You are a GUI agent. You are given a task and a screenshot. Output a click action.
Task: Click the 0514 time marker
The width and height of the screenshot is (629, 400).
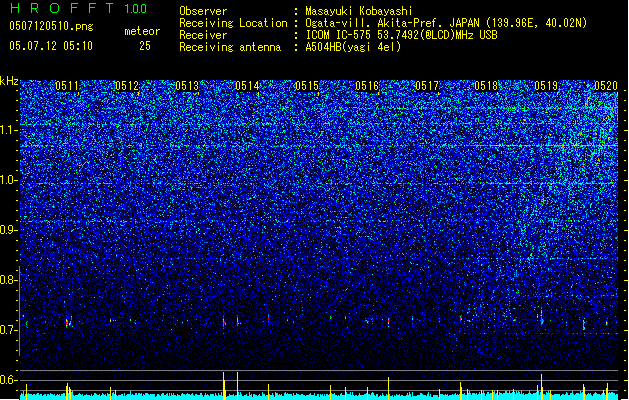[247, 86]
